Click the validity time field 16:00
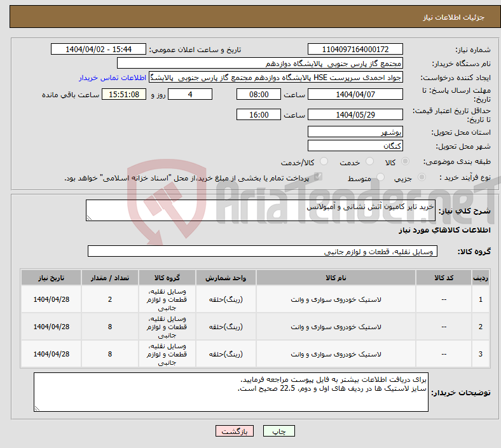The height and width of the screenshot is (448, 501). click(259, 114)
